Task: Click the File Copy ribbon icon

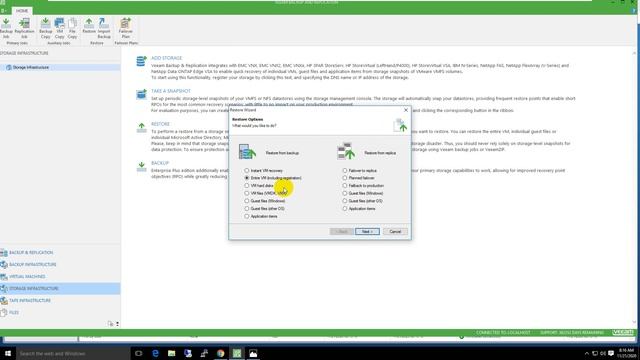Action: pos(72,28)
